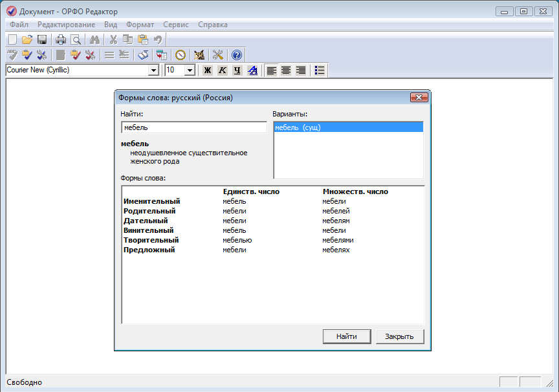This screenshot has width=559, height=392.
Task: Click the Винительный case label
Action: pos(148,230)
